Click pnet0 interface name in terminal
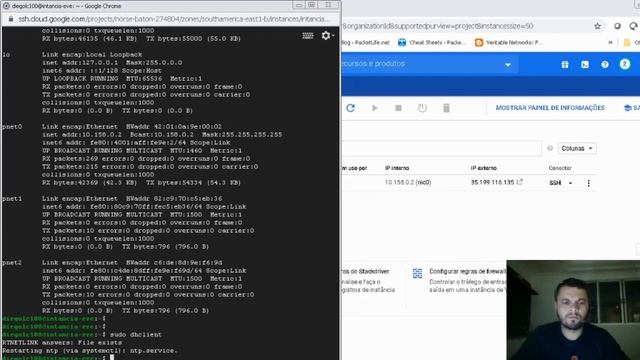 click(12, 127)
